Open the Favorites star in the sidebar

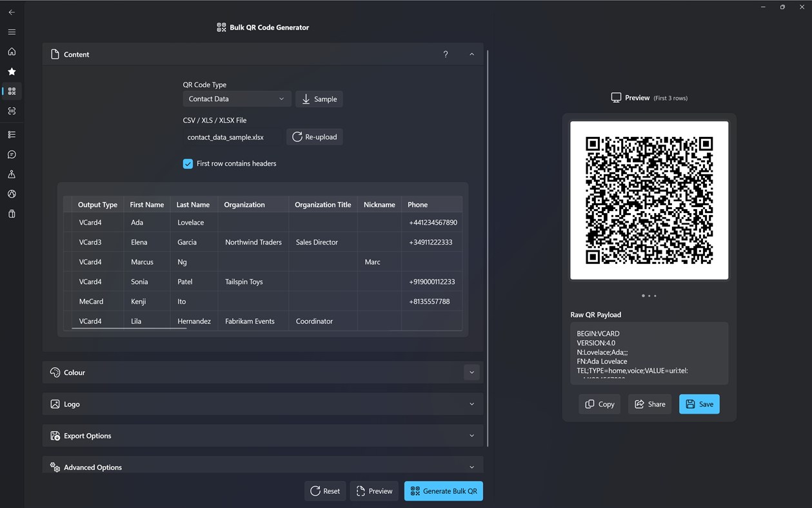tap(11, 71)
